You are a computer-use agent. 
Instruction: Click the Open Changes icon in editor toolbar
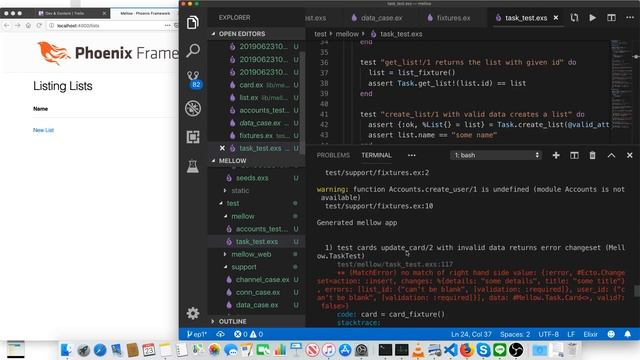coord(574,18)
